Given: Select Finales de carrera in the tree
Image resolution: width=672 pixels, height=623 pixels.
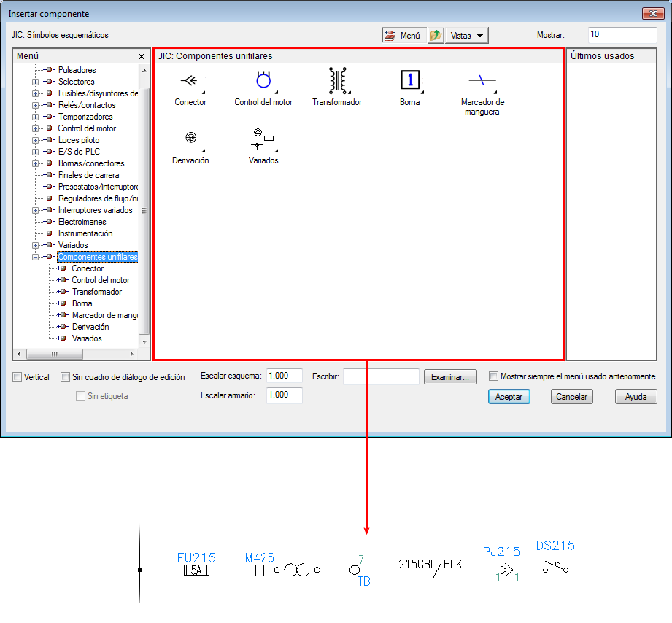Looking at the screenshot, I should [x=89, y=175].
